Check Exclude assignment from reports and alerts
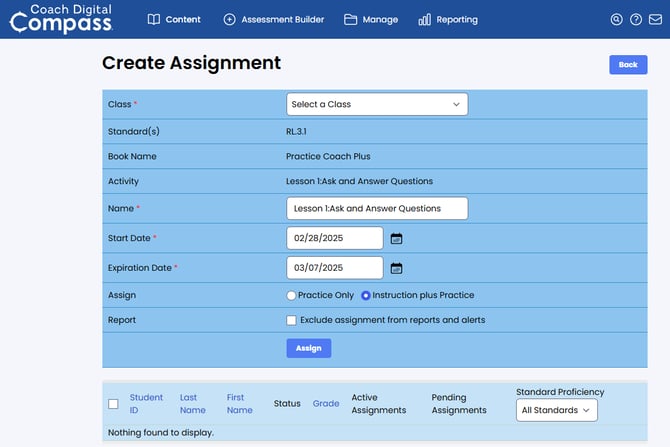Screen dimensions: 670x447 point(292,320)
